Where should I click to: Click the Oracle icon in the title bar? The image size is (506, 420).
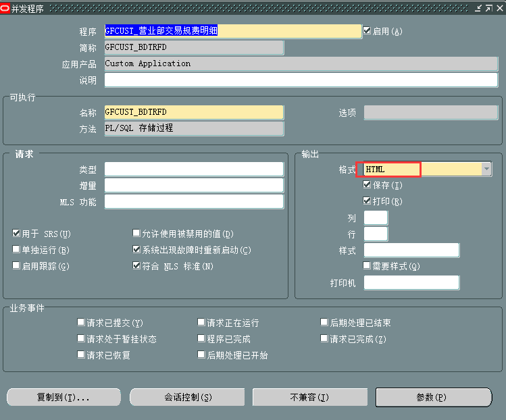click(5, 8)
